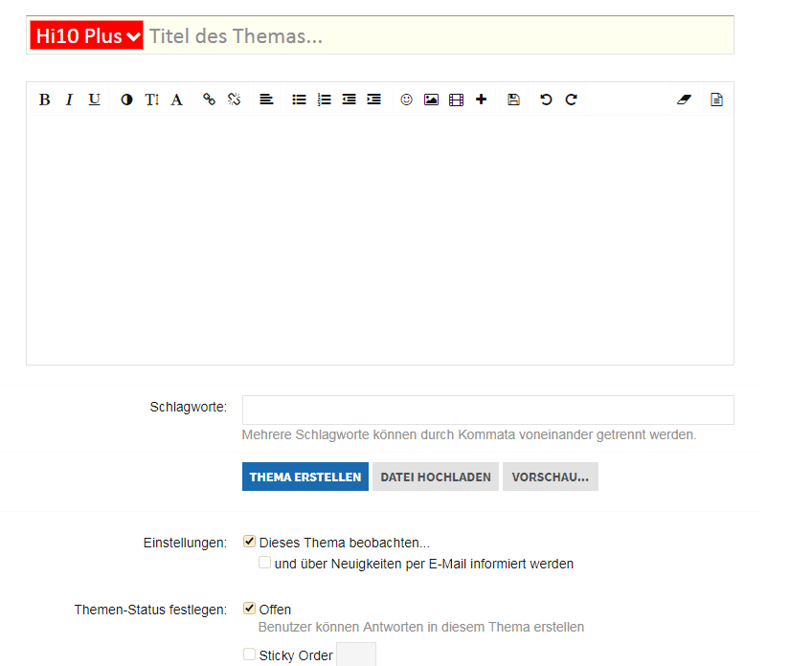The image size is (812, 666).
Task: Uncheck Dieses Thema beobachten
Action: [249, 542]
